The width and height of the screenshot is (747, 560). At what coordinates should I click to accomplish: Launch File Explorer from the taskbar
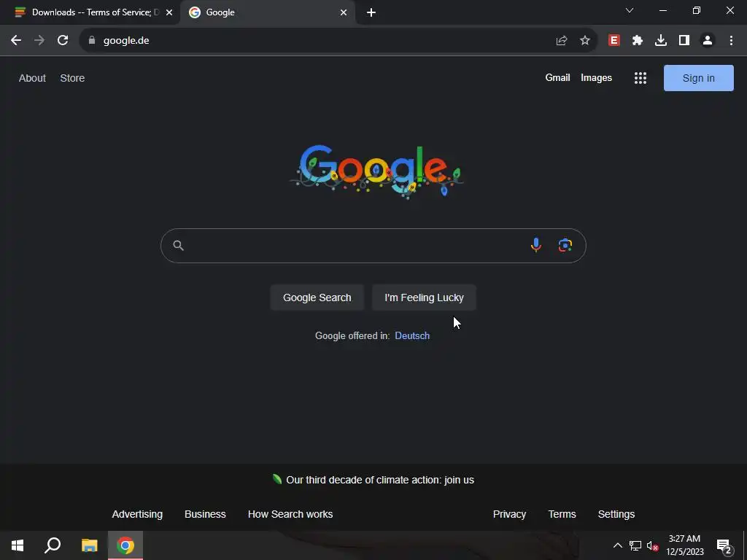point(89,545)
